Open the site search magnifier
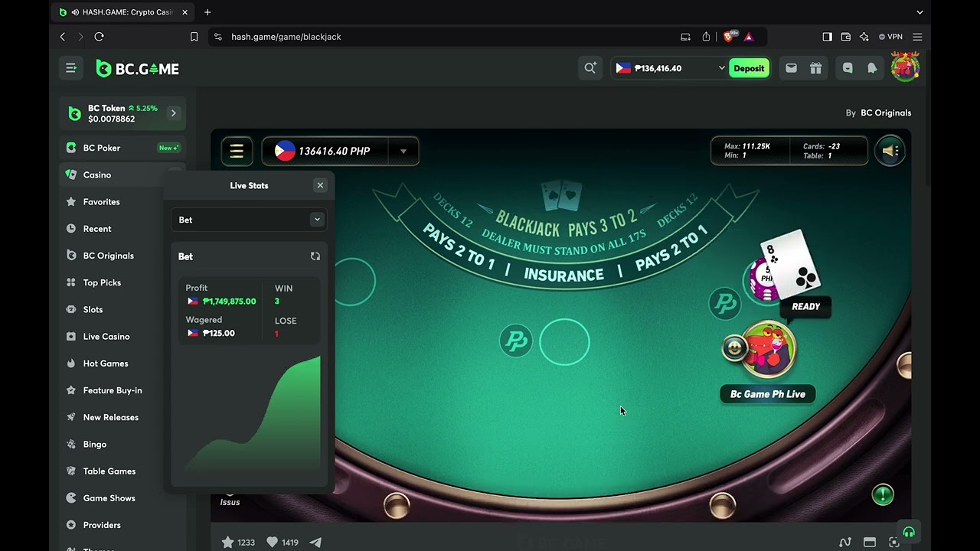Image resolution: width=980 pixels, height=551 pixels. (x=590, y=68)
